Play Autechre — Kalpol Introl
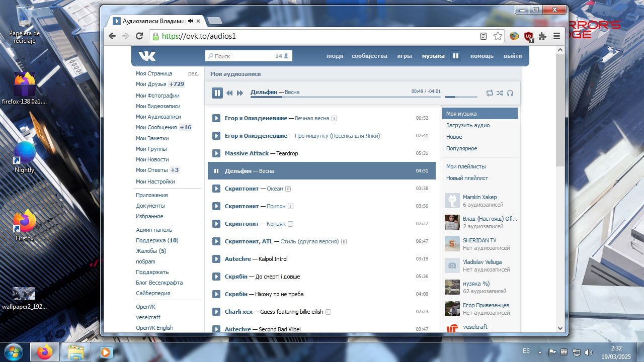The width and height of the screenshot is (644, 362). (x=216, y=259)
